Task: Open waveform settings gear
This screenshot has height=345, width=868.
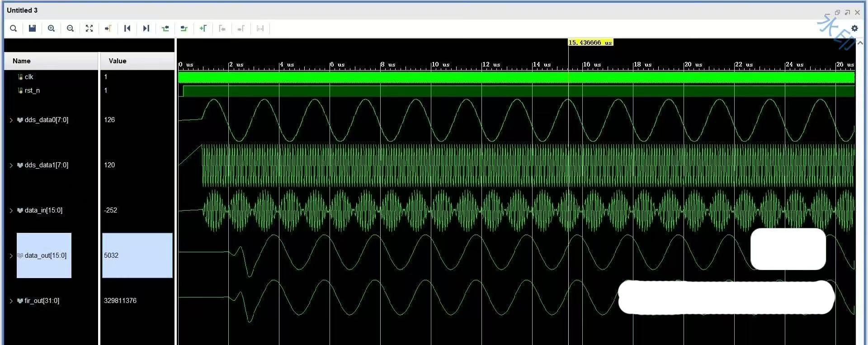Action: 854,28
